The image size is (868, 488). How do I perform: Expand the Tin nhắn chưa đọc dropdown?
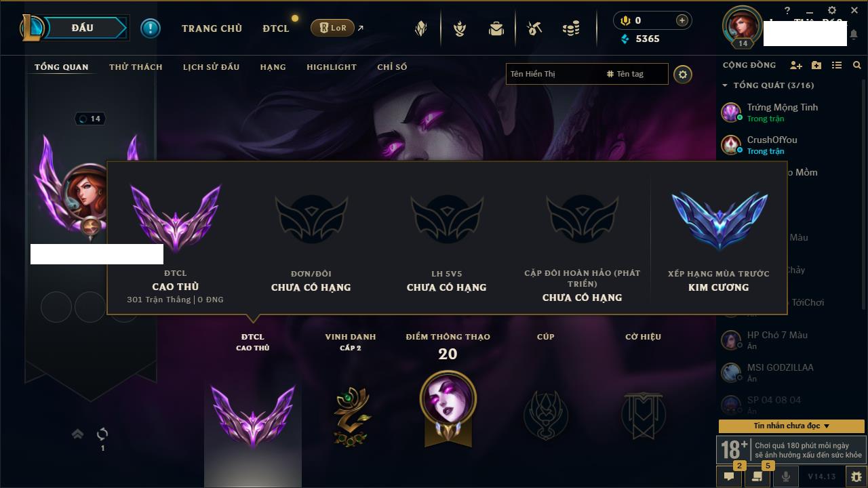pyautogui.click(x=791, y=426)
